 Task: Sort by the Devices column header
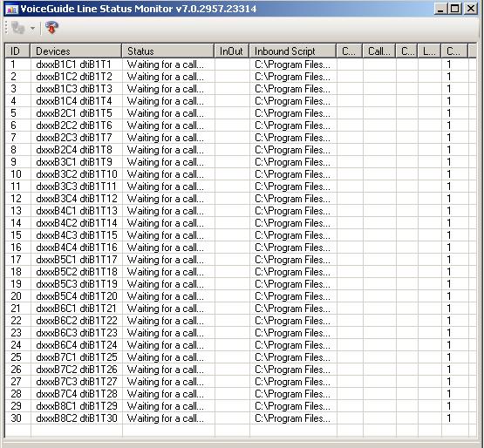coord(76,51)
